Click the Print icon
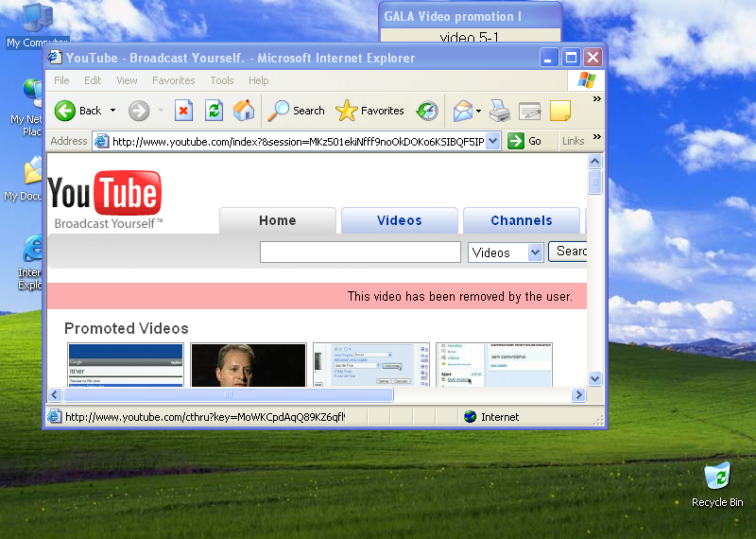756x539 pixels. point(500,111)
